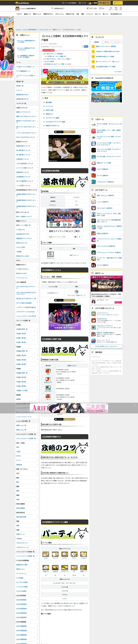Expand the 質問掲示板(31574) entry
Image resolution: width=138 pixels, height=644 pixels.
27,99
